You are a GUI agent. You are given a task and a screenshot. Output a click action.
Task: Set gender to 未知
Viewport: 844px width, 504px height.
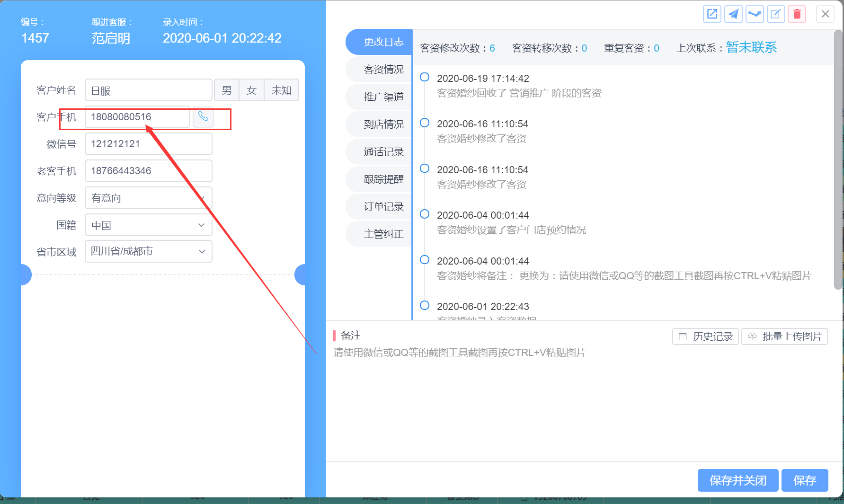281,90
